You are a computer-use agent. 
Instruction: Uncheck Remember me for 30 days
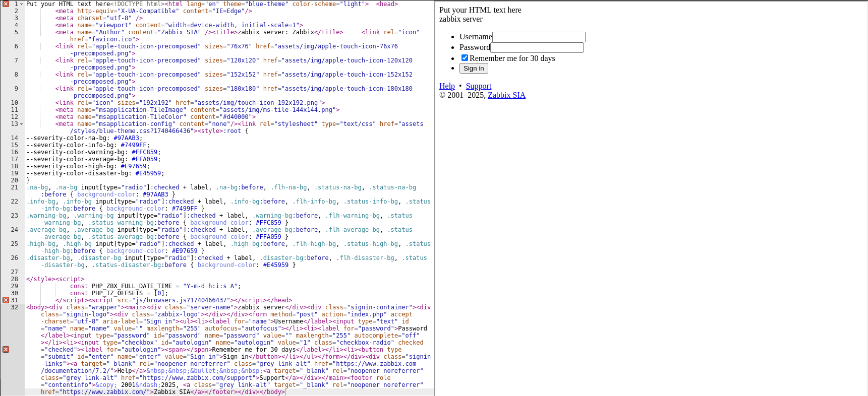465,58
